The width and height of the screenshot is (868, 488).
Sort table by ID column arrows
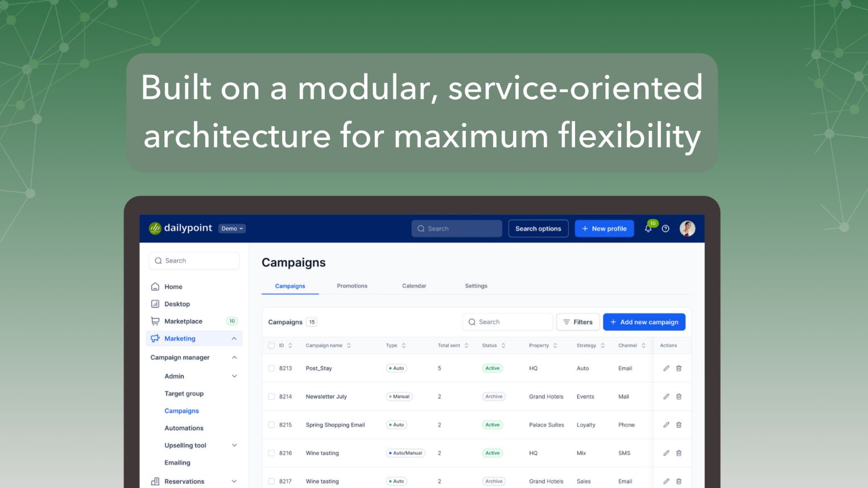[x=290, y=345]
